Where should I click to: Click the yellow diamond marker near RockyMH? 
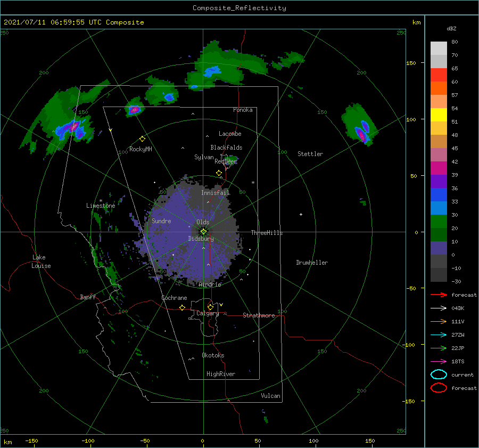tap(142, 139)
